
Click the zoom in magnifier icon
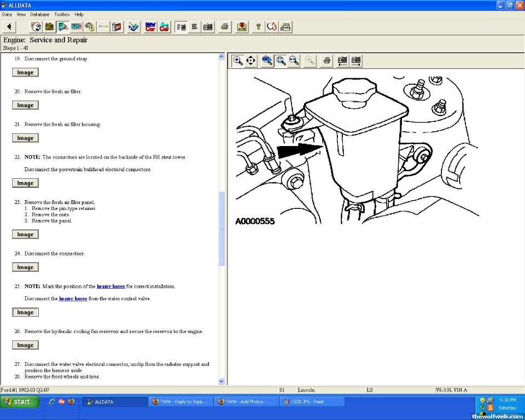238,61
